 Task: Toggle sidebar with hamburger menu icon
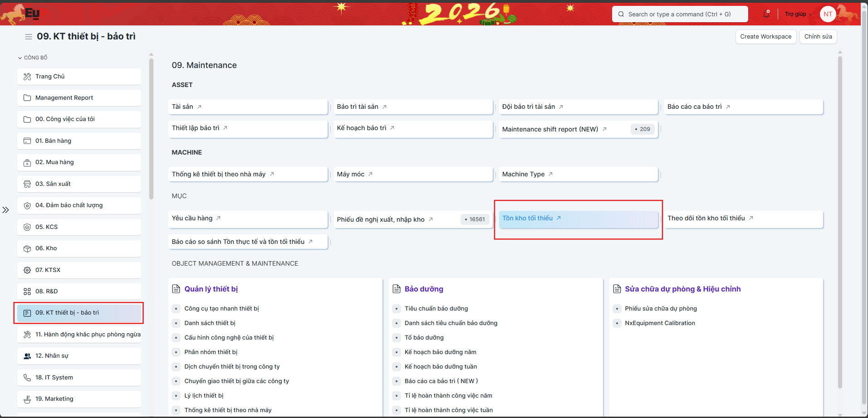coord(29,37)
